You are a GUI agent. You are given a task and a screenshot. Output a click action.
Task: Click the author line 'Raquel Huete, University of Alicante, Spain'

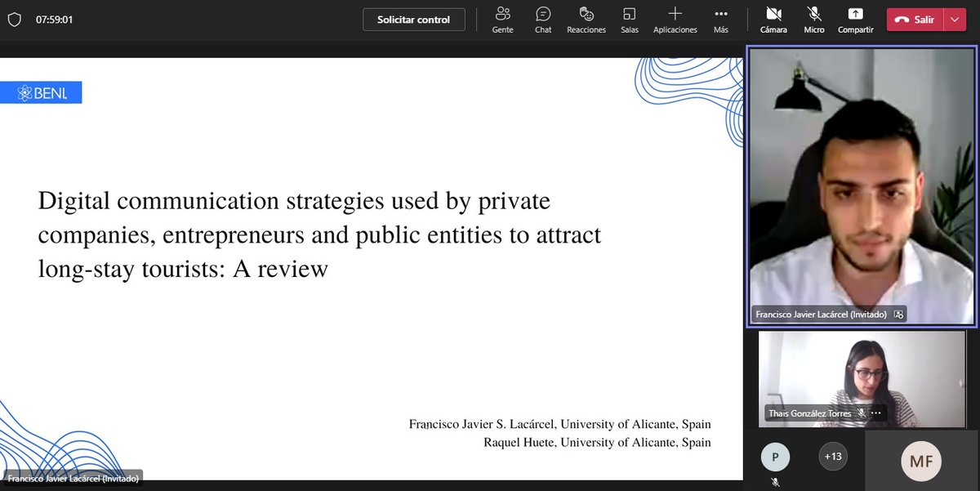(x=598, y=442)
